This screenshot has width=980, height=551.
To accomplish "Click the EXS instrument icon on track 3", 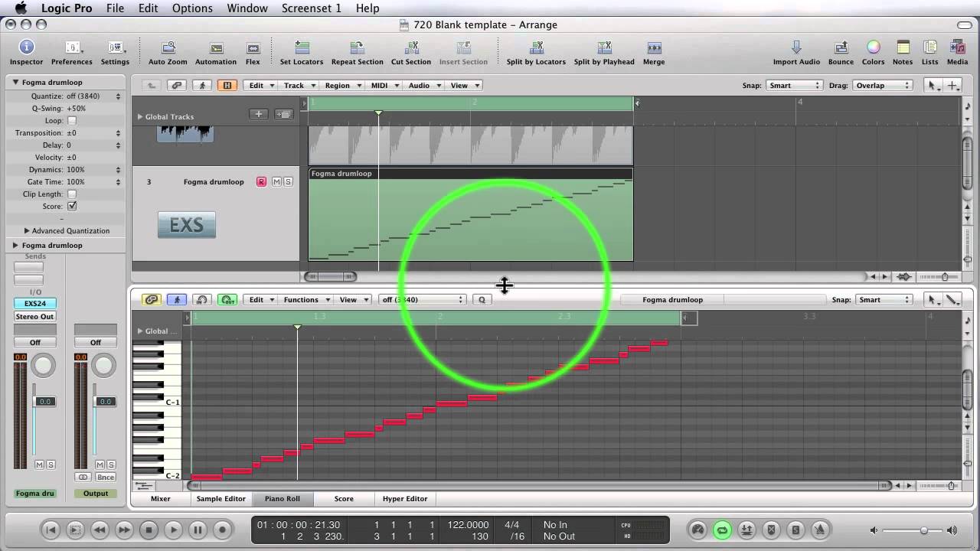I will coord(187,225).
